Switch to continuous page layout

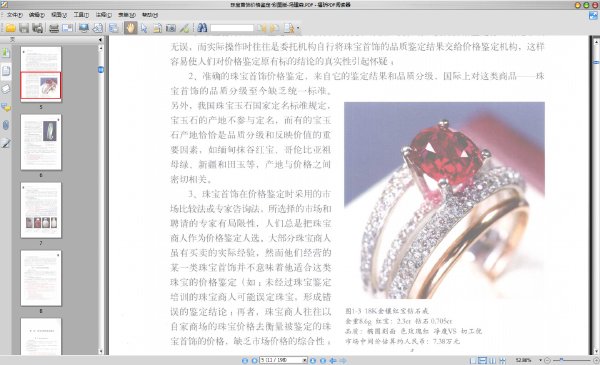tap(483, 360)
